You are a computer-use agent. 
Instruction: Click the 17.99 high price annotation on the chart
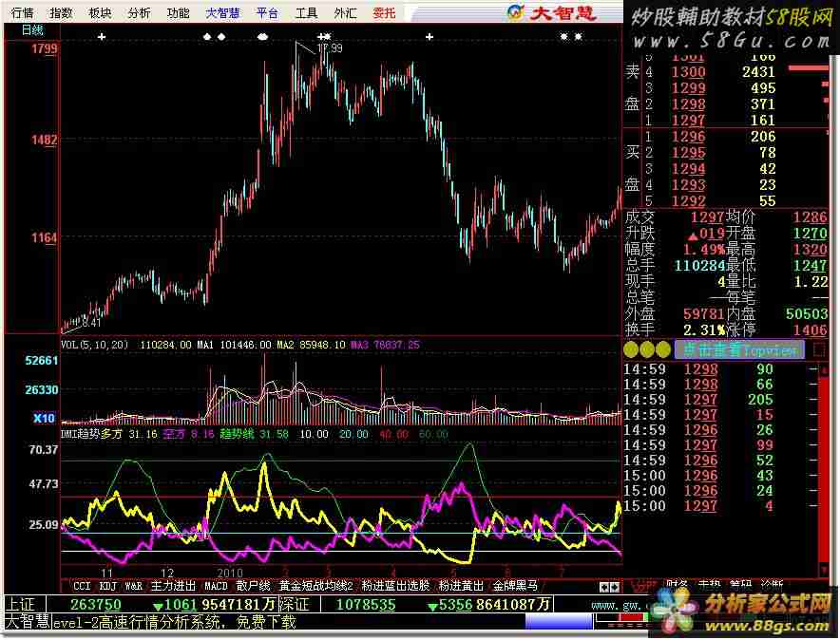(330, 48)
